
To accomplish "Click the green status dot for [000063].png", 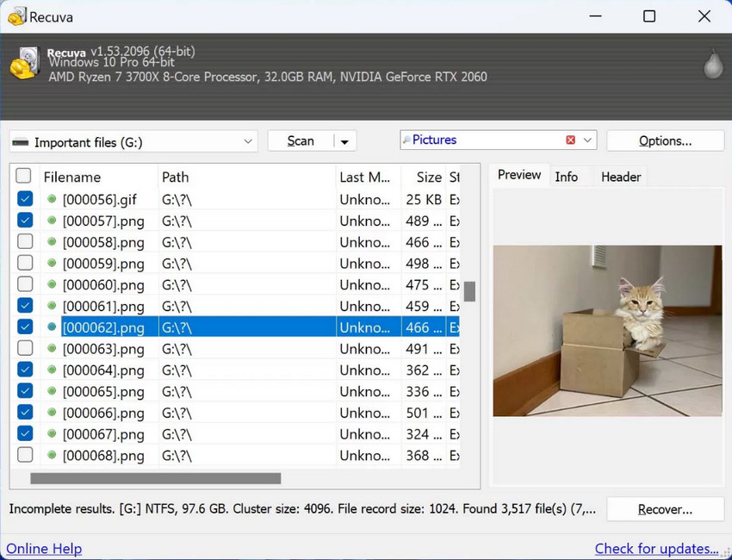I will coord(52,348).
